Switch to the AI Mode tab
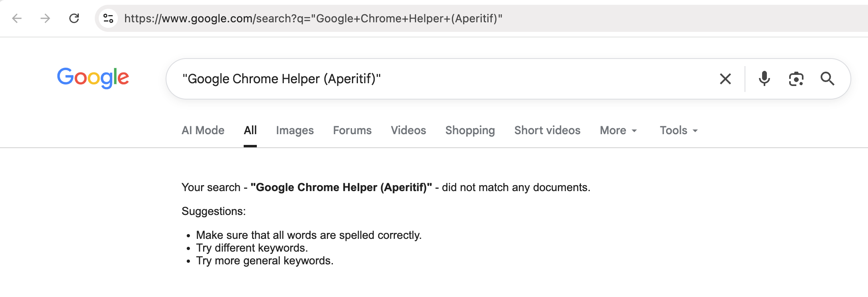 tap(203, 130)
